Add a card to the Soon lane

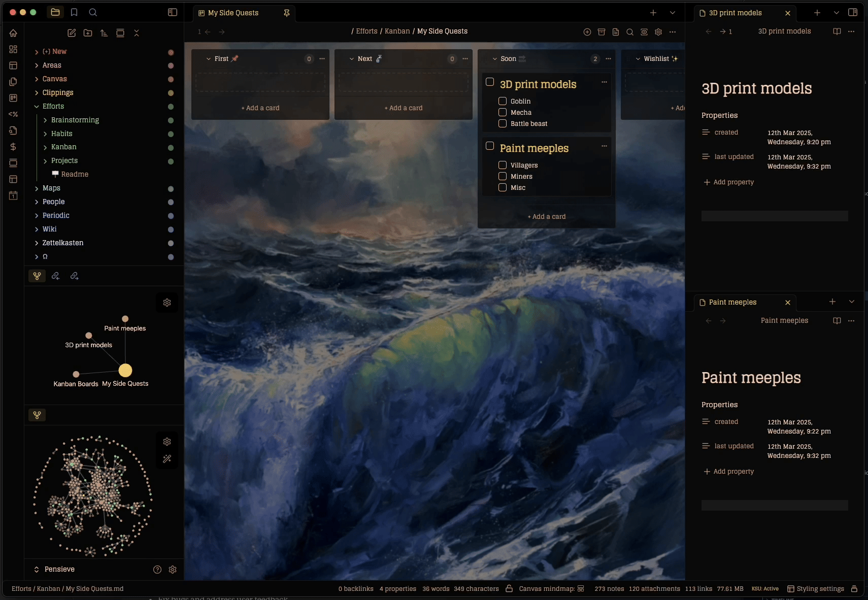coord(547,217)
